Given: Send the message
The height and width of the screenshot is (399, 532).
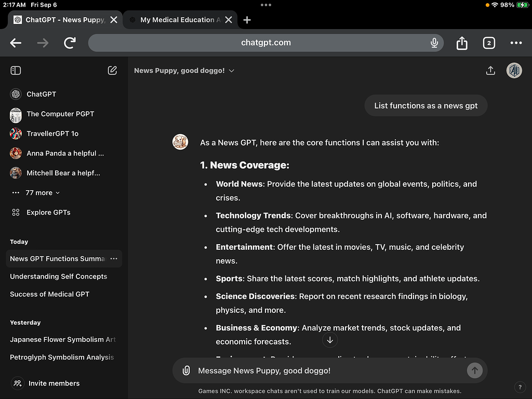Looking at the screenshot, I should click(x=475, y=370).
